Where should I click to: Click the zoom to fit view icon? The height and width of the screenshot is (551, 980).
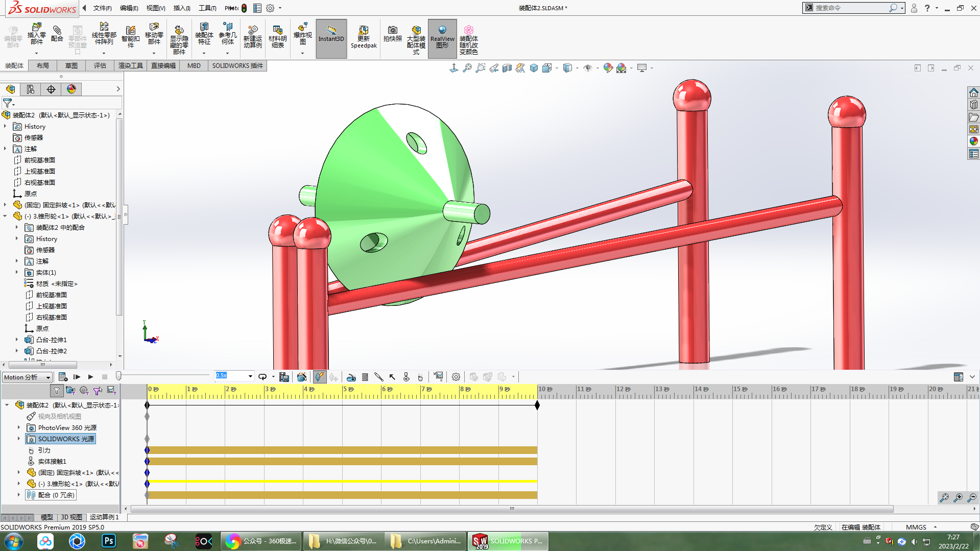[467, 68]
